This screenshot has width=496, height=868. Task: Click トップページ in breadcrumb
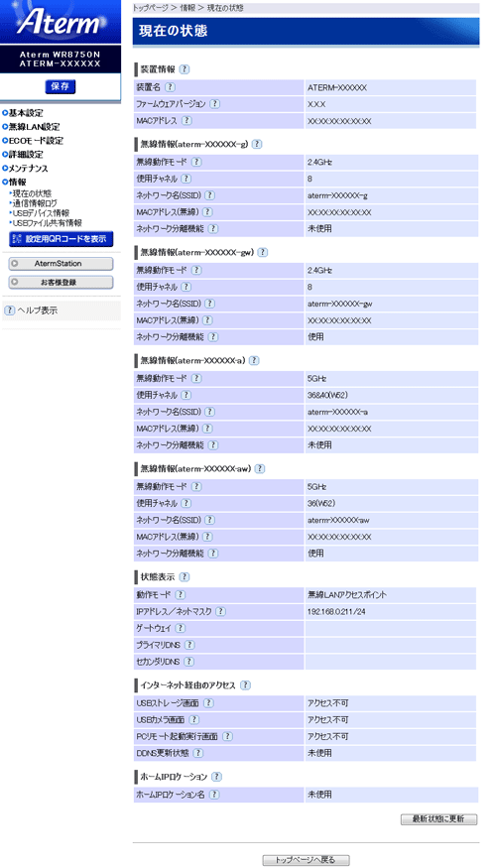pos(151,8)
